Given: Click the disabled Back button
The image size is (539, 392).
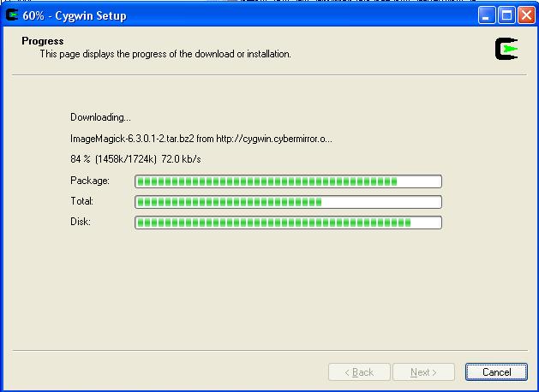Looking at the screenshot, I should point(359,372).
